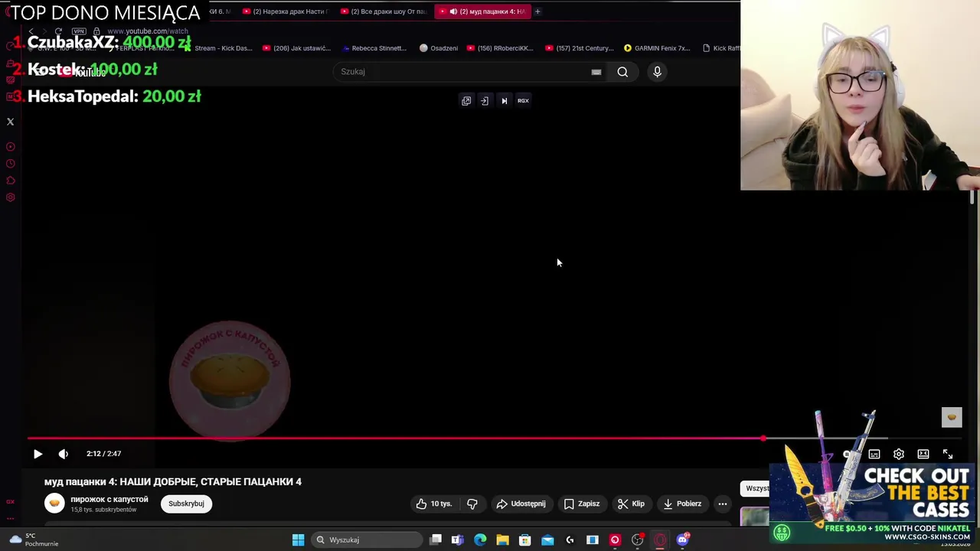Viewport: 980px width, 551px height.
Task: Open the Udostępnij share dialog
Action: [521, 504]
